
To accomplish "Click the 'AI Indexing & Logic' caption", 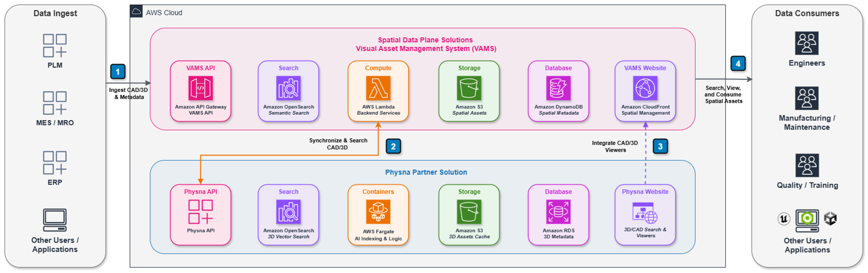I will (378, 239).
